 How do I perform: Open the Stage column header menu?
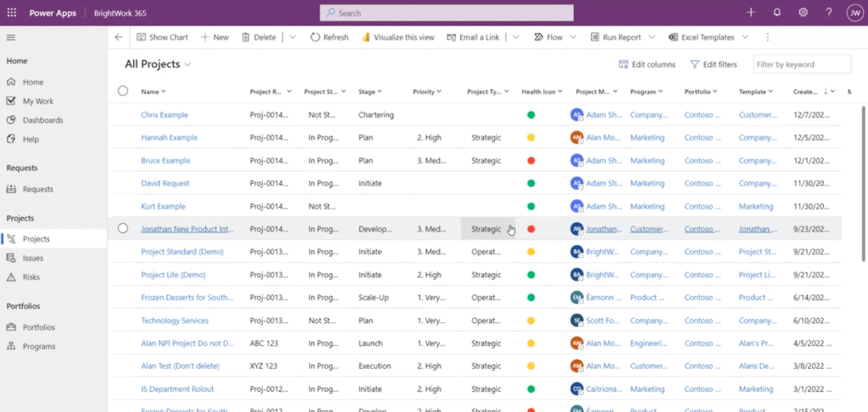click(370, 92)
